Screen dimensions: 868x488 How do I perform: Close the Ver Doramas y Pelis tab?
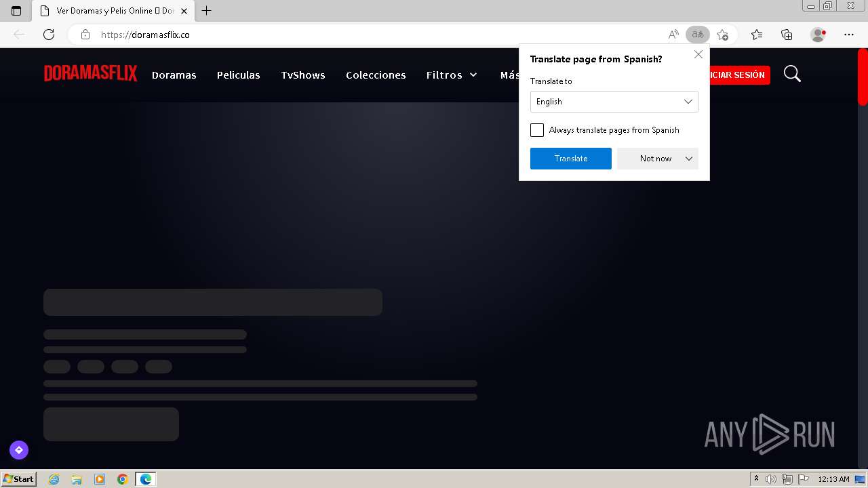coord(184,11)
